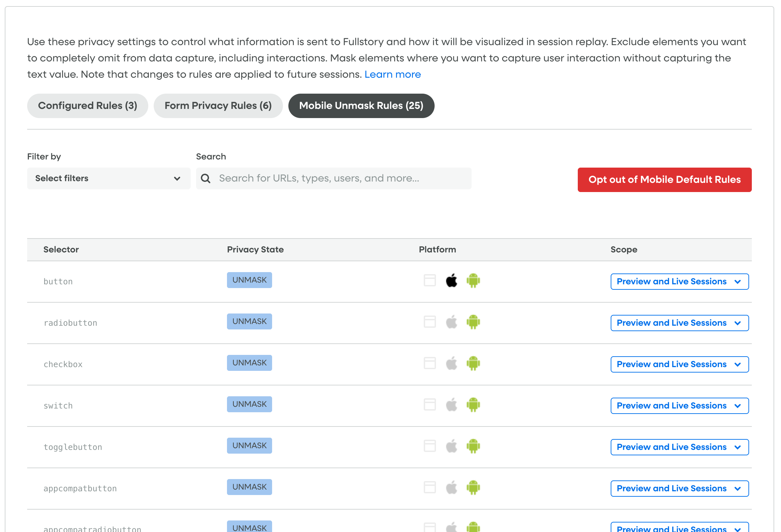Open the Select filters dropdown
Screen dimensions: 781x532
(x=108, y=178)
